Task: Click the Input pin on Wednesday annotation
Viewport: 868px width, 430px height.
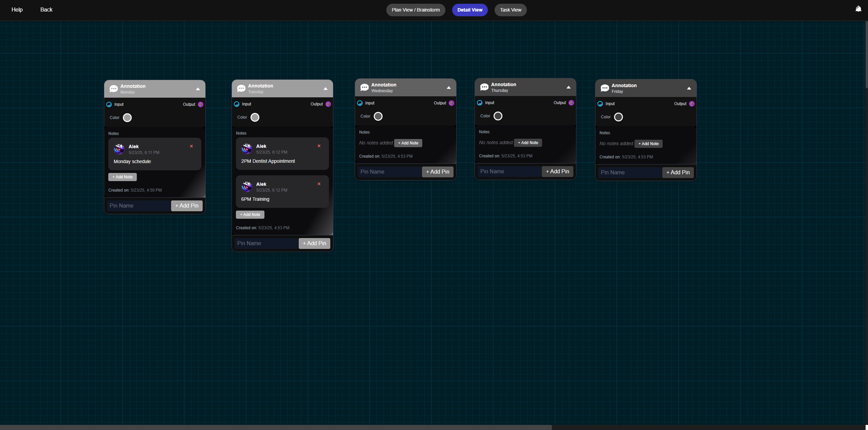Action: tap(360, 103)
